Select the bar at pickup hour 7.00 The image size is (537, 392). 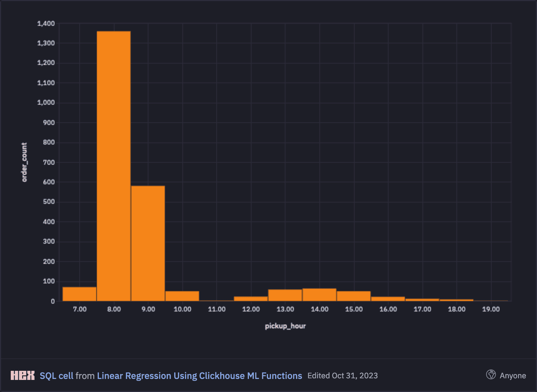[80, 294]
